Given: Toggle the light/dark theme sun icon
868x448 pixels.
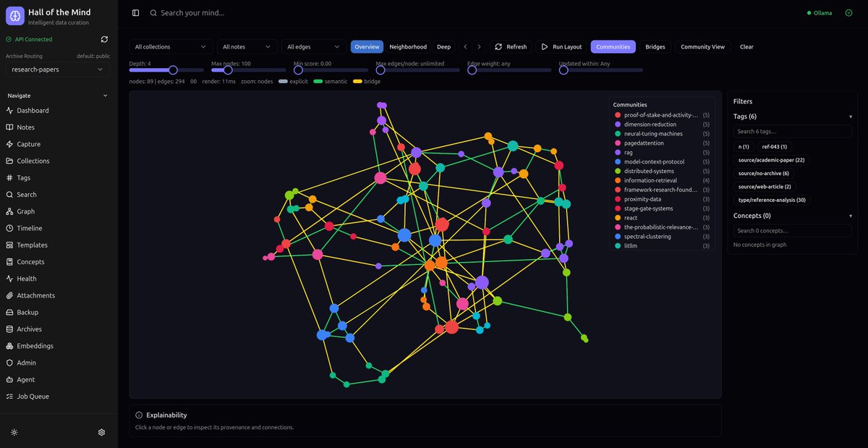Looking at the screenshot, I should coord(14,432).
